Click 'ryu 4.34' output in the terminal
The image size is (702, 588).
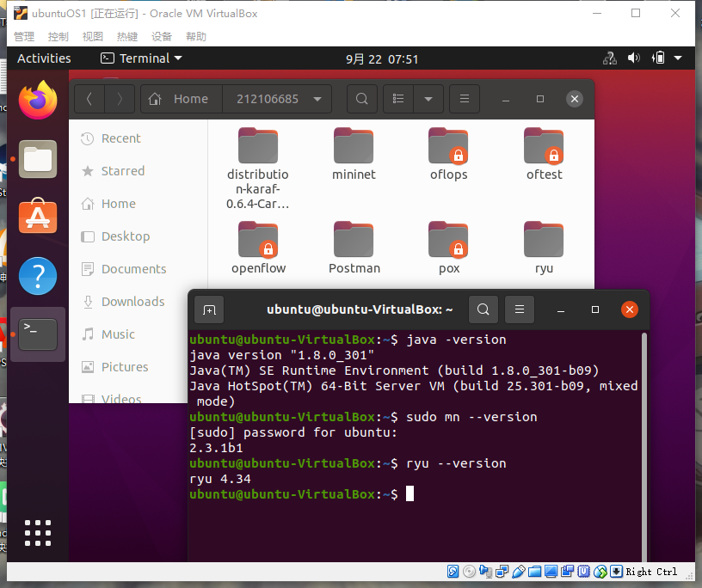tap(220, 479)
